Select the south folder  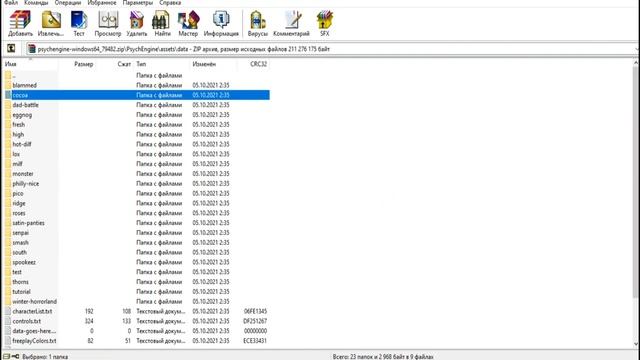point(19,252)
